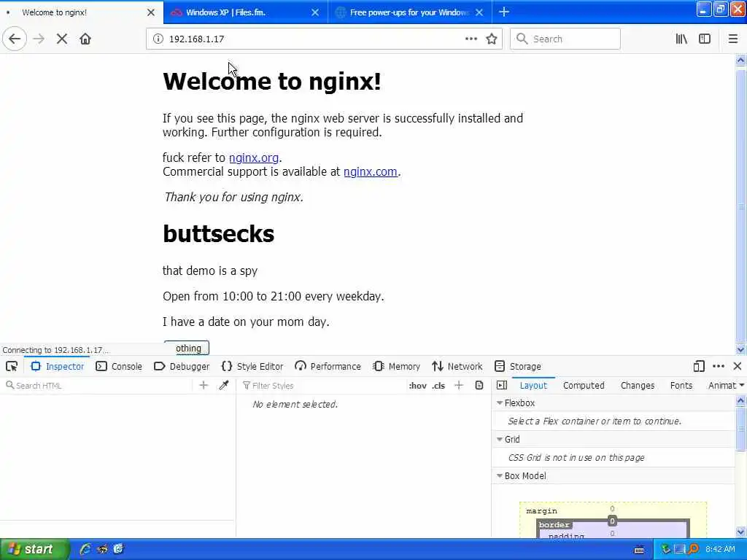Toggle the .cls class panel
Viewport: 747px width, 560px height.
pos(438,386)
